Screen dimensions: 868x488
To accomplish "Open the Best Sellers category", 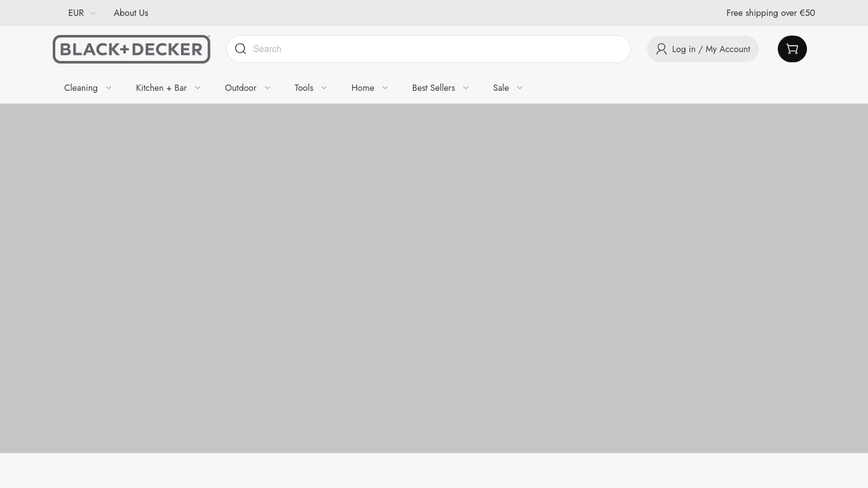I will 433,88.
